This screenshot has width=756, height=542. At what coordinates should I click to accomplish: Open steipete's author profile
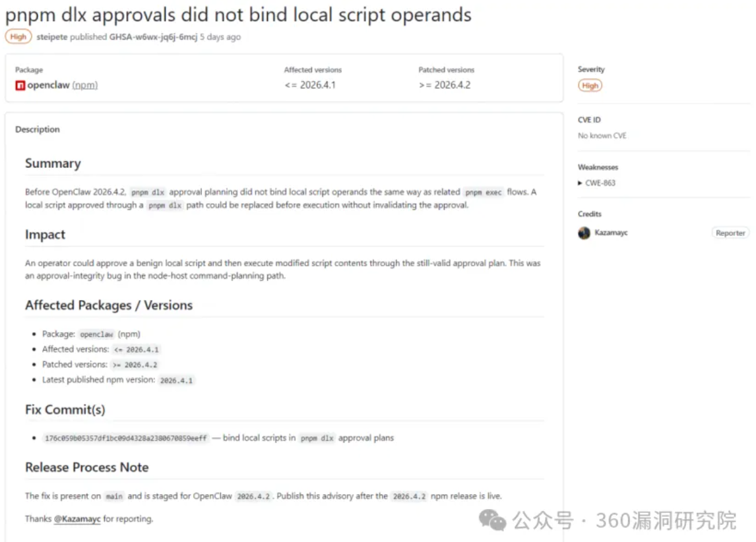(53, 37)
